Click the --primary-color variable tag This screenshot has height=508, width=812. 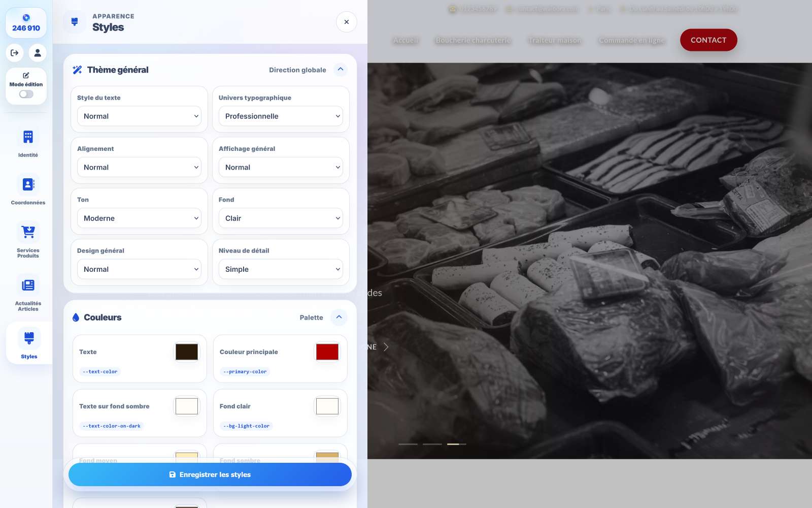point(245,372)
